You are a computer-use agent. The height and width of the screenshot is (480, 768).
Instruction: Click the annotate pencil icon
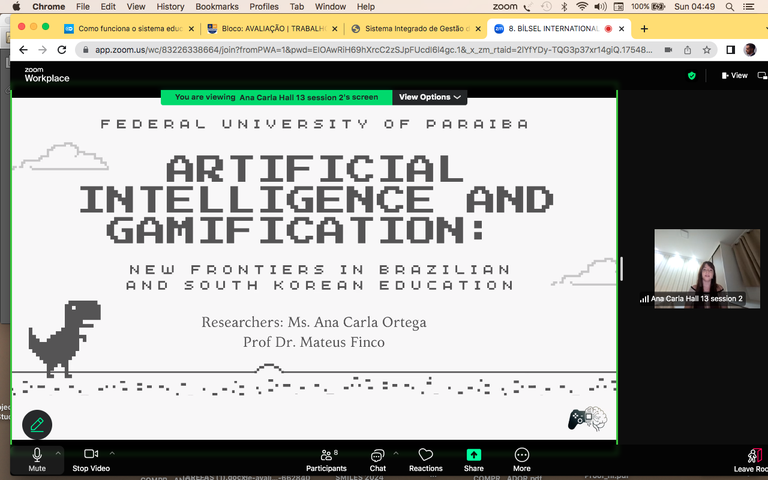(37, 425)
